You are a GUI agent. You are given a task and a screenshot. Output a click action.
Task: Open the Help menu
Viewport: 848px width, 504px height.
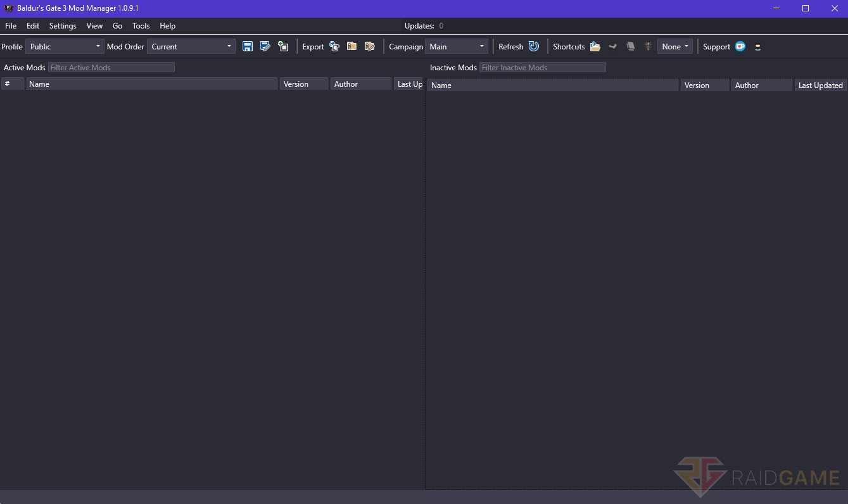[168, 26]
